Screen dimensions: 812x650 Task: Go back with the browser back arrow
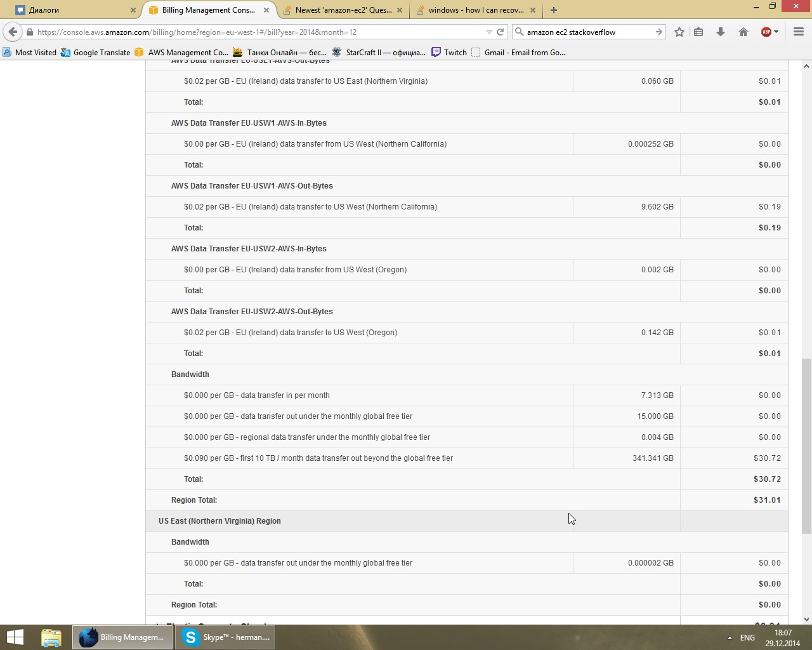tap(13, 32)
